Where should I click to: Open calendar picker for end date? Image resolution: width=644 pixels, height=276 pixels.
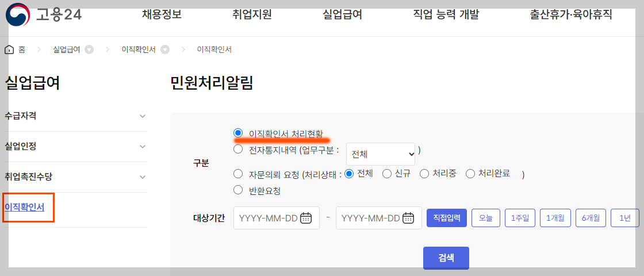click(x=408, y=218)
